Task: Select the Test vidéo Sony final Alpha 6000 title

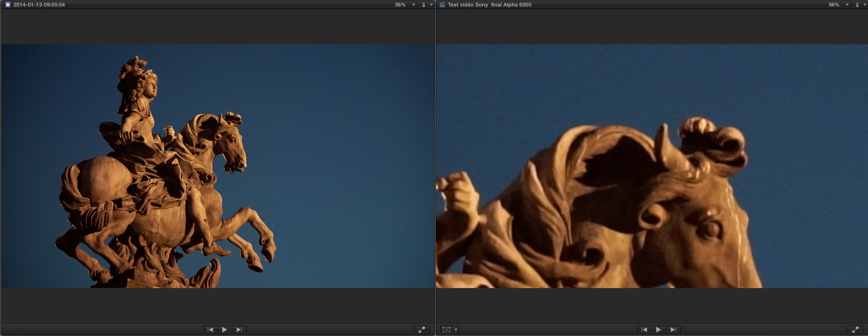Action: pos(490,5)
